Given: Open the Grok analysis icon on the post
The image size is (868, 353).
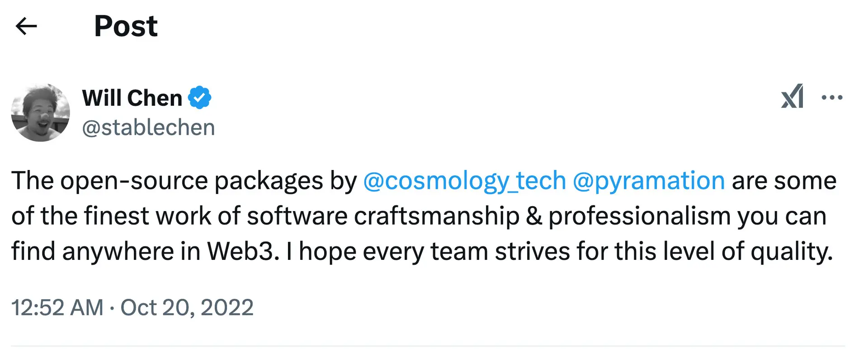Looking at the screenshot, I should [793, 97].
